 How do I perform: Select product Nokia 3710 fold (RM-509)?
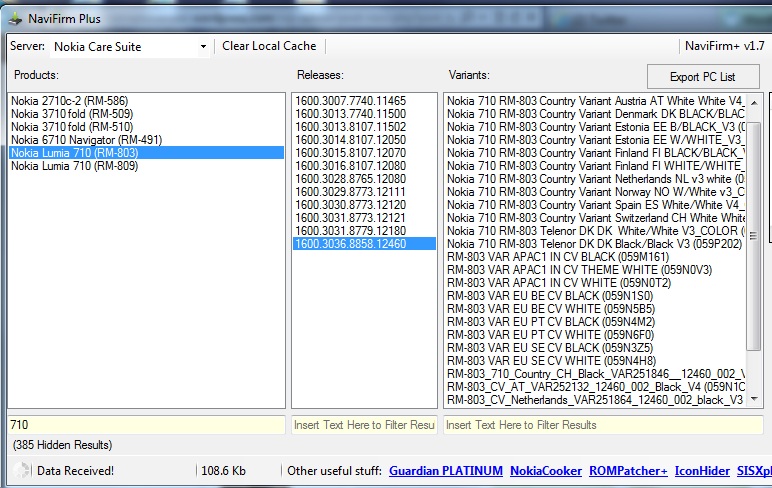146,114
